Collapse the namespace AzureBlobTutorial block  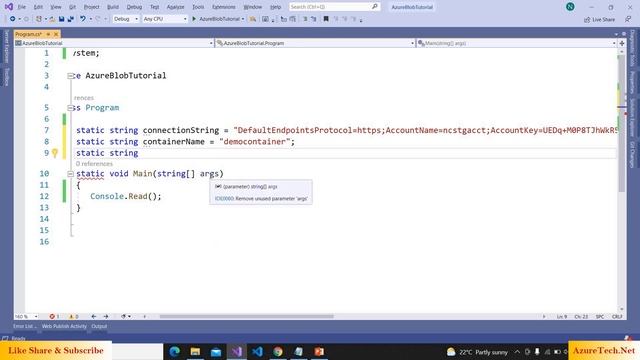(70, 76)
